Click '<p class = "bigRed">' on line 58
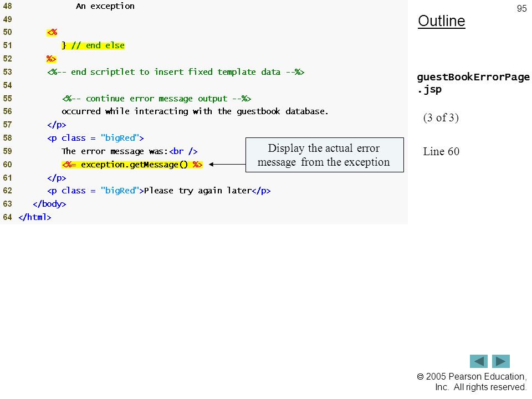This screenshot has height=399, width=532. point(95,138)
